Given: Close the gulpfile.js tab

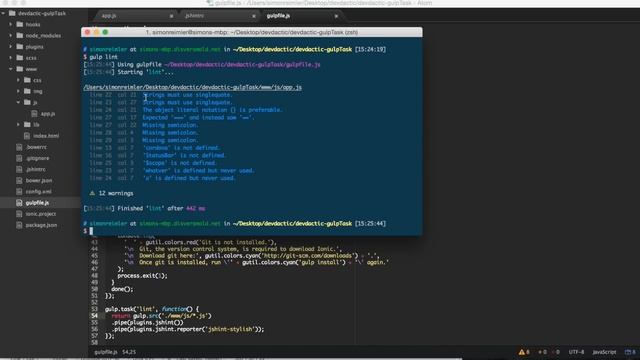Looking at the screenshot, I should point(336,16).
